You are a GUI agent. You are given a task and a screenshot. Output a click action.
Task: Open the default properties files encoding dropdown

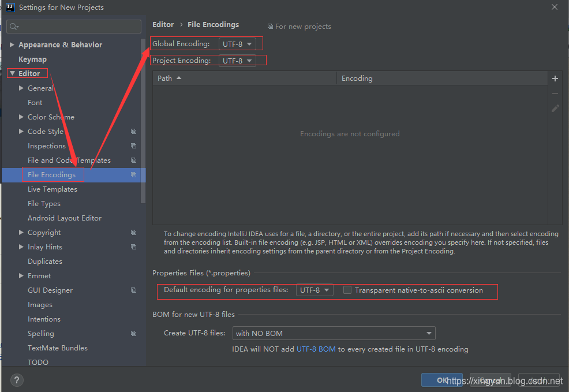pos(315,290)
